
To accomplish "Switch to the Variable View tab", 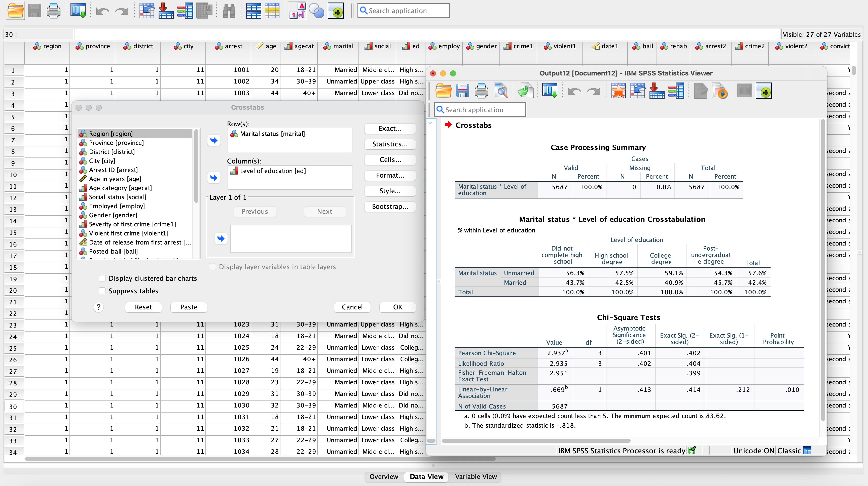I will (x=476, y=477).
